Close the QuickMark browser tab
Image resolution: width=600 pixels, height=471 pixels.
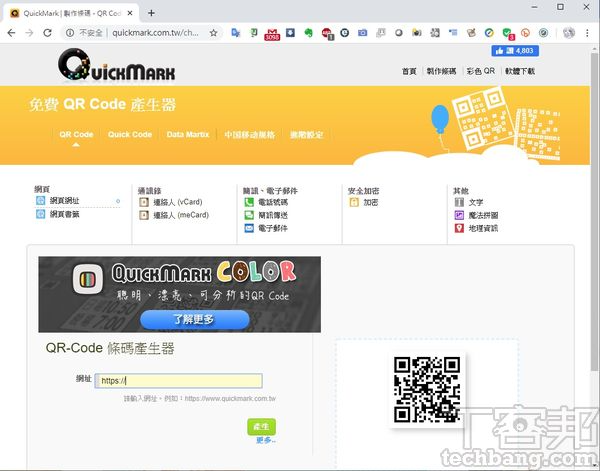pyautogui.click(x=130, y=13)
